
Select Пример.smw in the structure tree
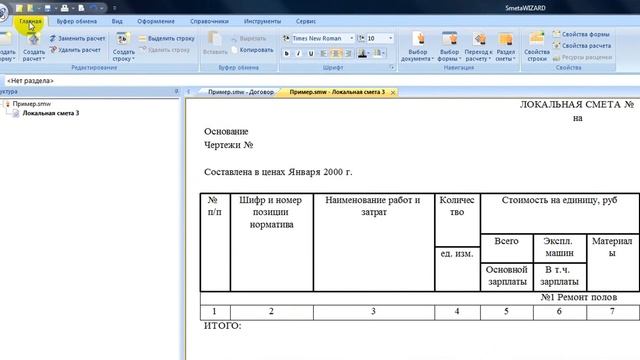tap(32, 104)
